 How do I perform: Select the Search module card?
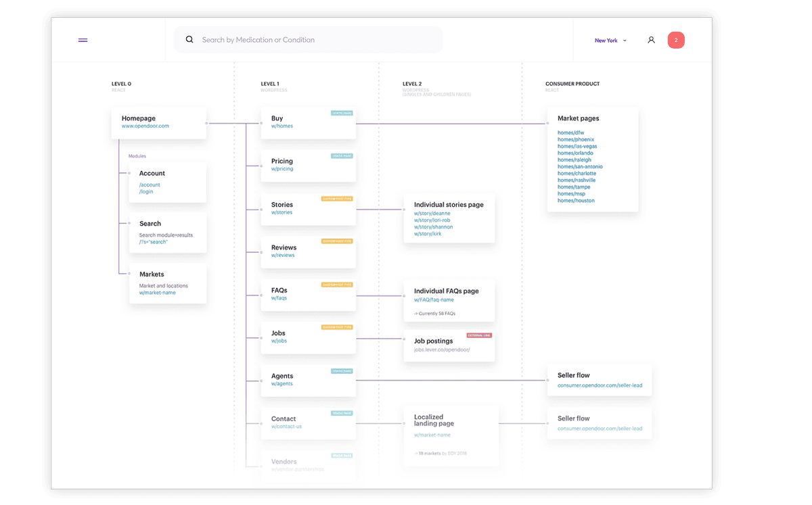[x=168, y=233]
